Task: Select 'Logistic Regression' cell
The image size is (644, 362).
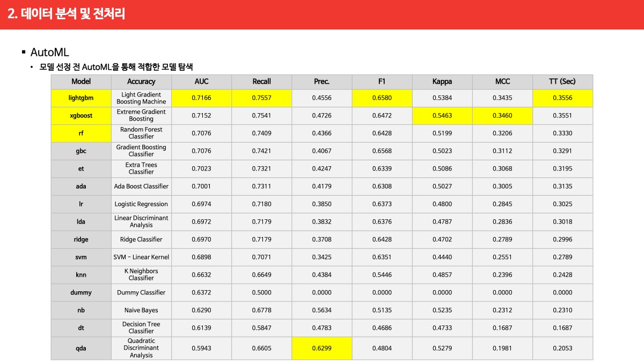Action: tap(141, 204)
